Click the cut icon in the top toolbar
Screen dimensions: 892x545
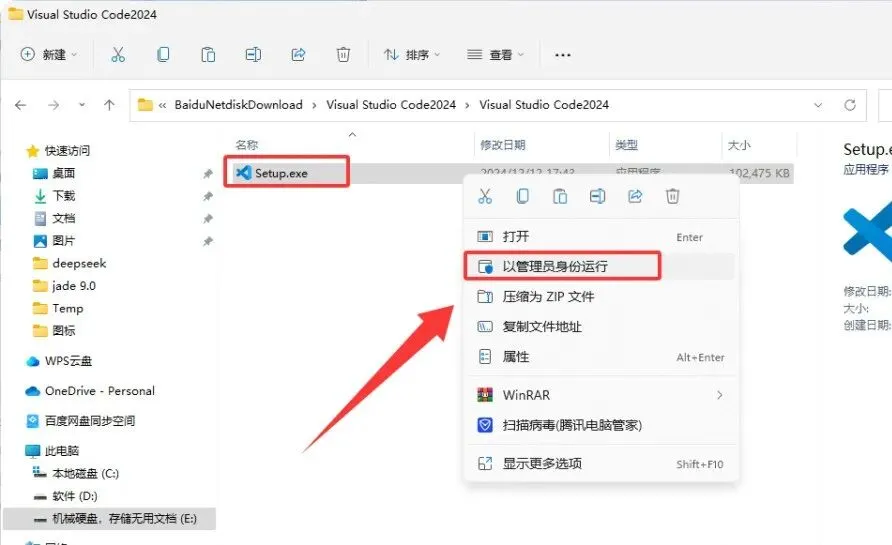tap(118, 55)
